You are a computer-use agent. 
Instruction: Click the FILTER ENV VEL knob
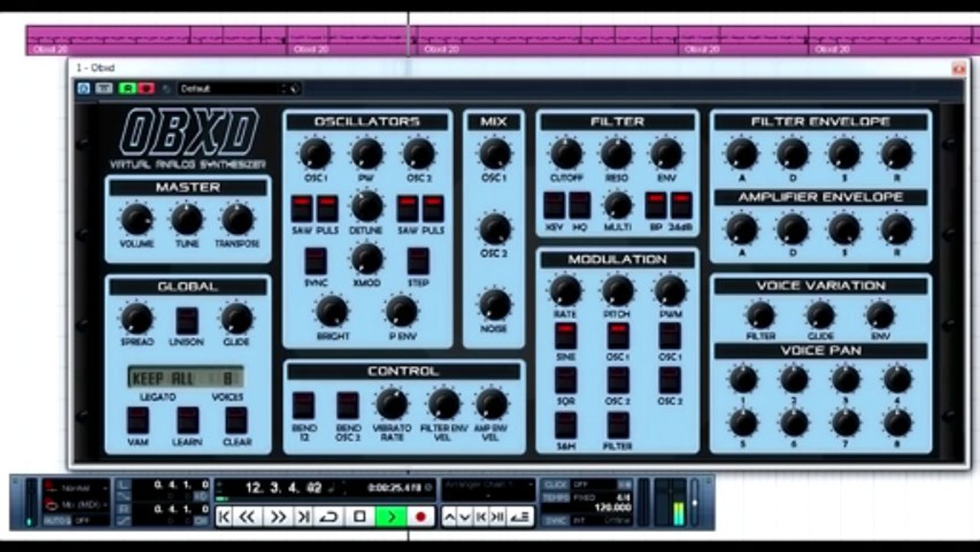click(x=444, y=403)
